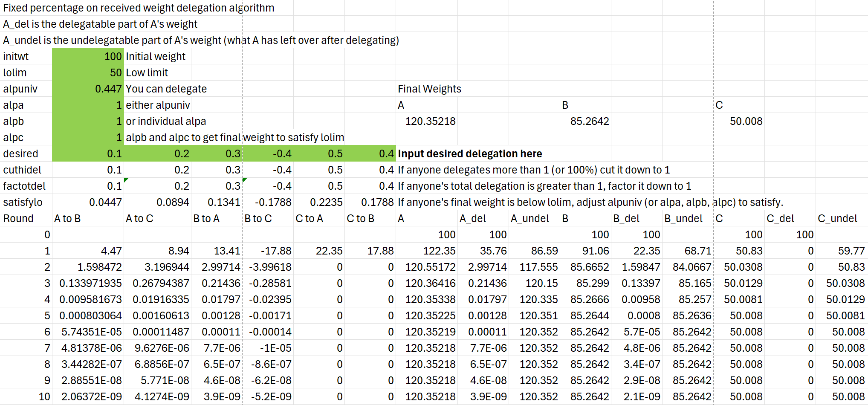Image resolution: width=868 pixels, height=405 pixels.
Task: Select the desired row cell with 0.5
Action: 319,153
